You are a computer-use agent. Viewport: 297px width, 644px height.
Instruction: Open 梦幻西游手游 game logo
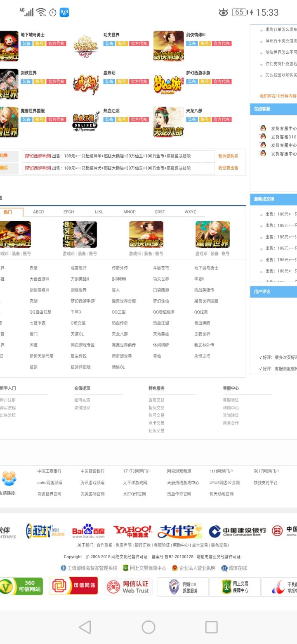[168, 84]
